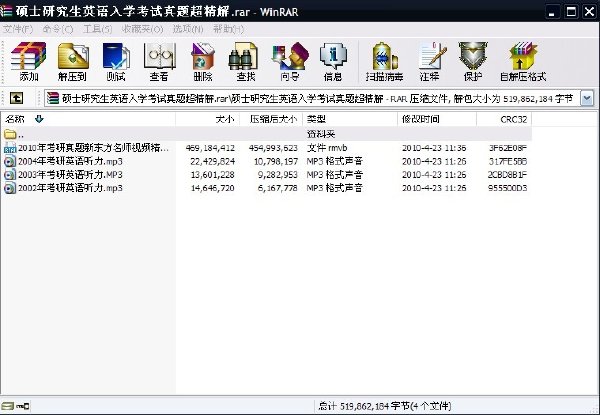Click the mp3 icon beside 2004年考研英语听力
This screenshot has height=415, width=600.
pos(10,161)
